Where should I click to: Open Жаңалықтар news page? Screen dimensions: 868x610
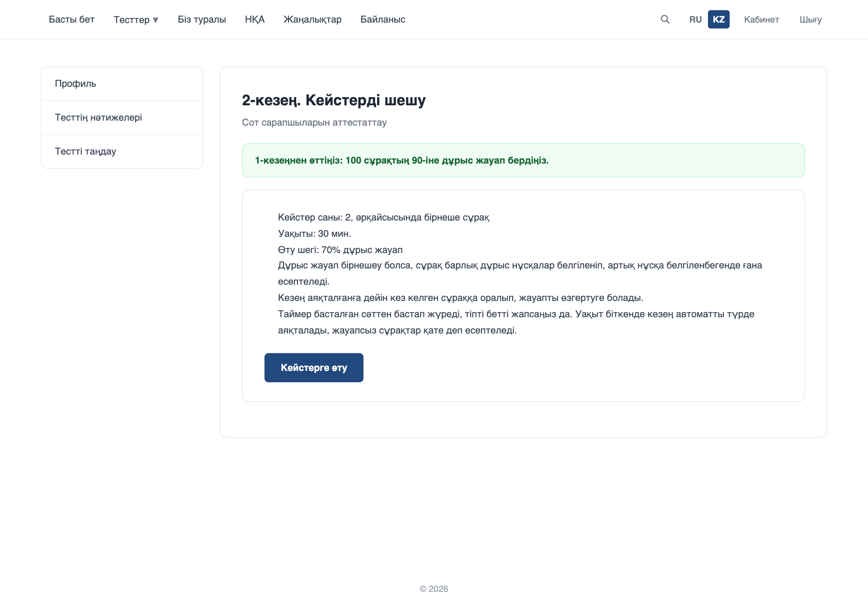click(312, 19)
